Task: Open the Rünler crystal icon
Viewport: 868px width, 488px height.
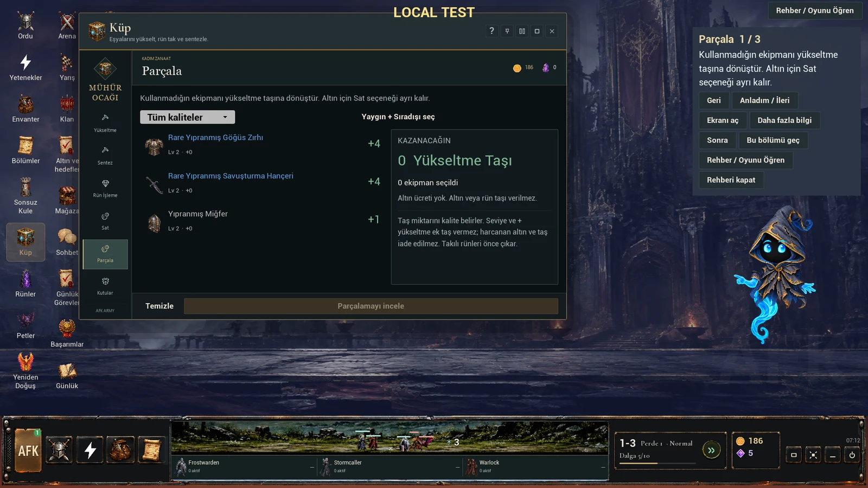Action: coord(25,284)
